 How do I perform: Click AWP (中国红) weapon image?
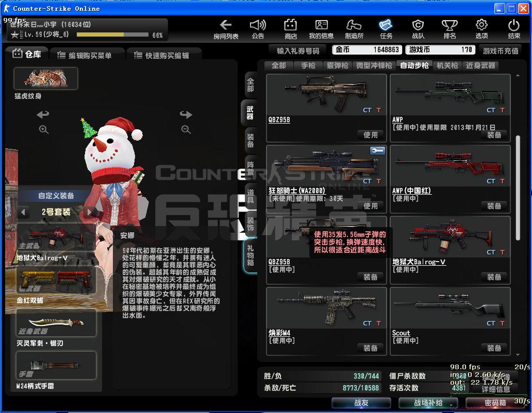click(x=450, y=166)
